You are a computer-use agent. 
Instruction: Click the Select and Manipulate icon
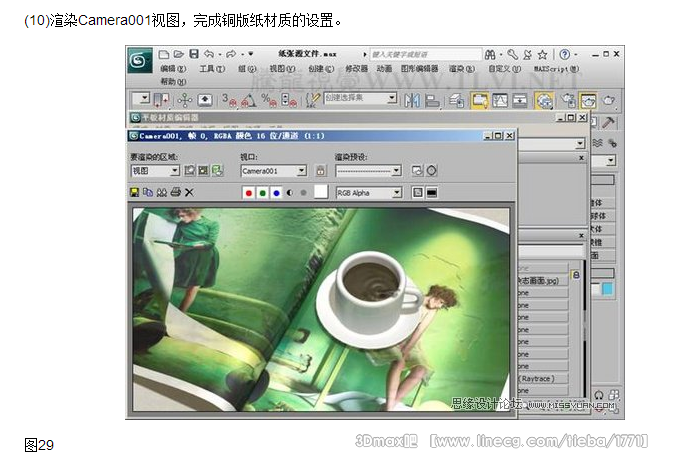[185, 100]
